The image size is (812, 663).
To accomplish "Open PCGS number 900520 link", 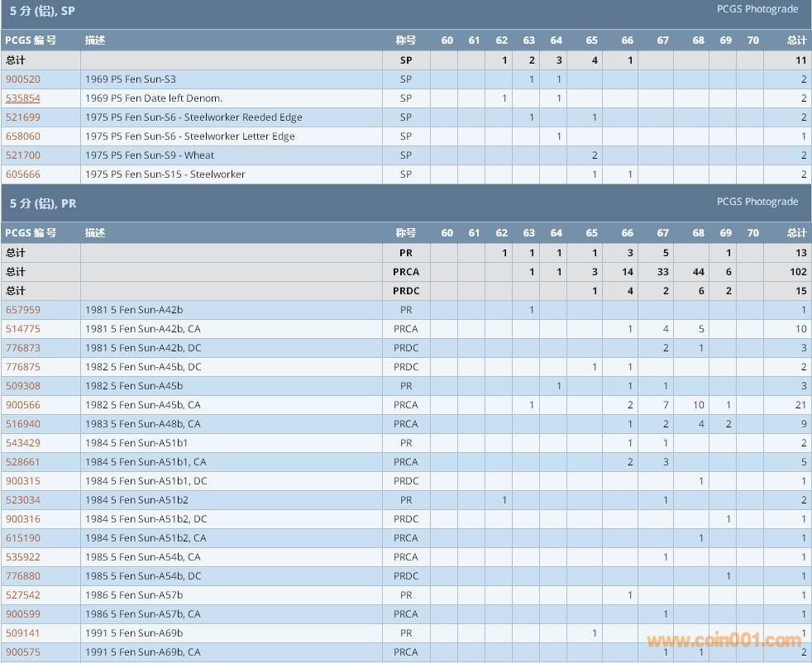I will [23, 79].
